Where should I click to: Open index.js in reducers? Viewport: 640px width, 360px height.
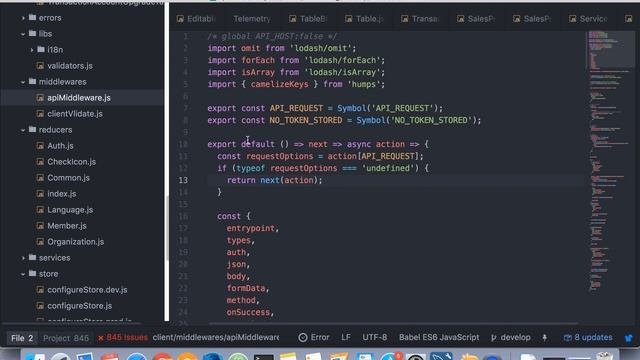[x=62, y=194]
